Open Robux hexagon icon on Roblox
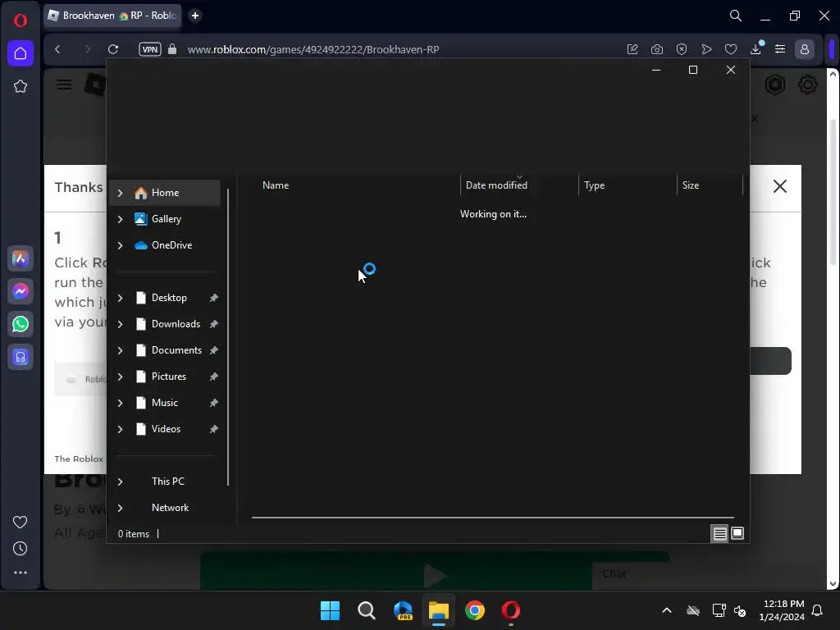 point(774,84)
